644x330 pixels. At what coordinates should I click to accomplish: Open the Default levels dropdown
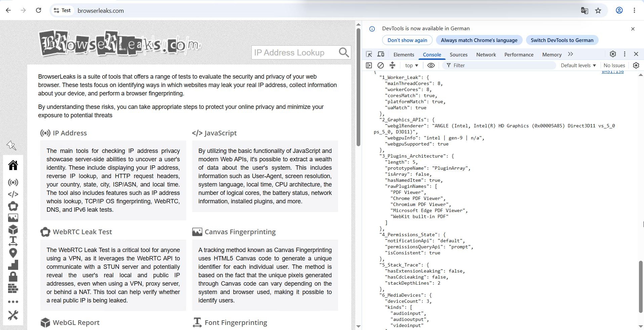[578, 66]
